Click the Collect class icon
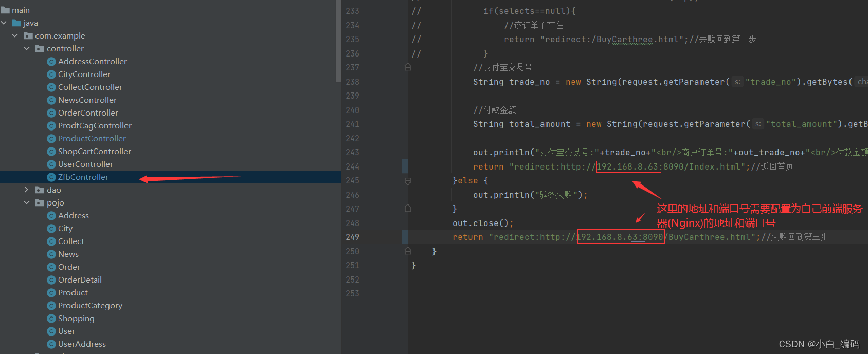The height and width of the screenshot is (354, 868). coord(51,241)
